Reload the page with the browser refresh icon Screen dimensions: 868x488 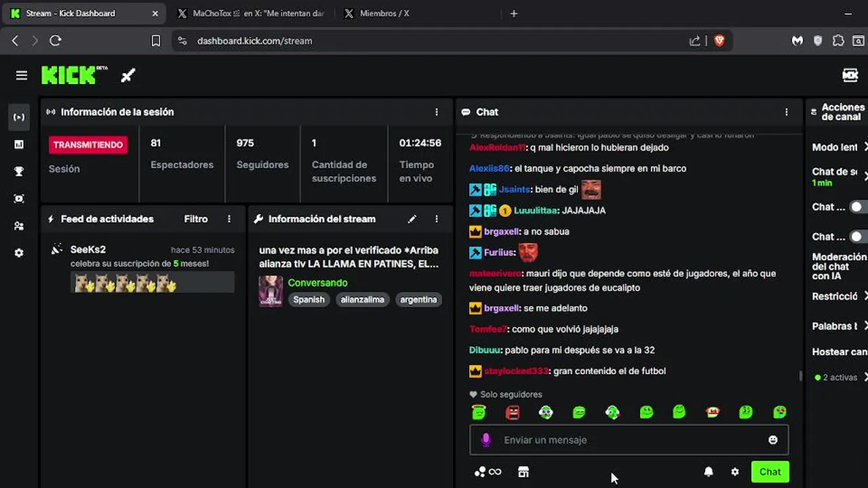coord(56,41)
